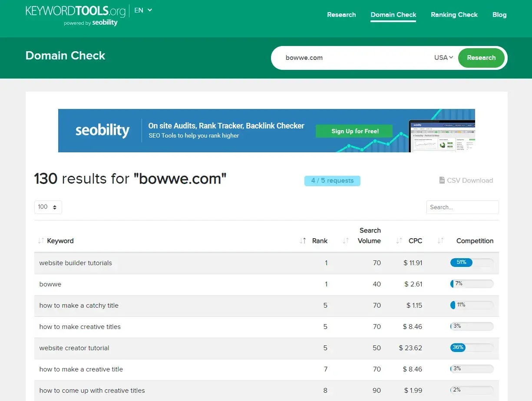This screenshot has height=401, width=532.
Task: Click keyword 'how to make a creative title'
Action: [81, 369]
